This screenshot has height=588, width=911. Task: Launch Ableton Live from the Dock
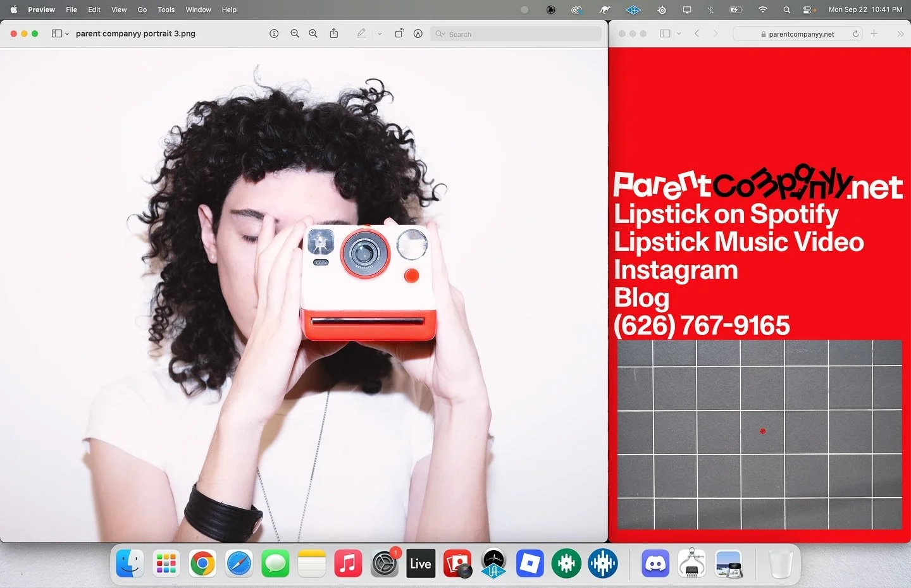click(x=421, y=563)
